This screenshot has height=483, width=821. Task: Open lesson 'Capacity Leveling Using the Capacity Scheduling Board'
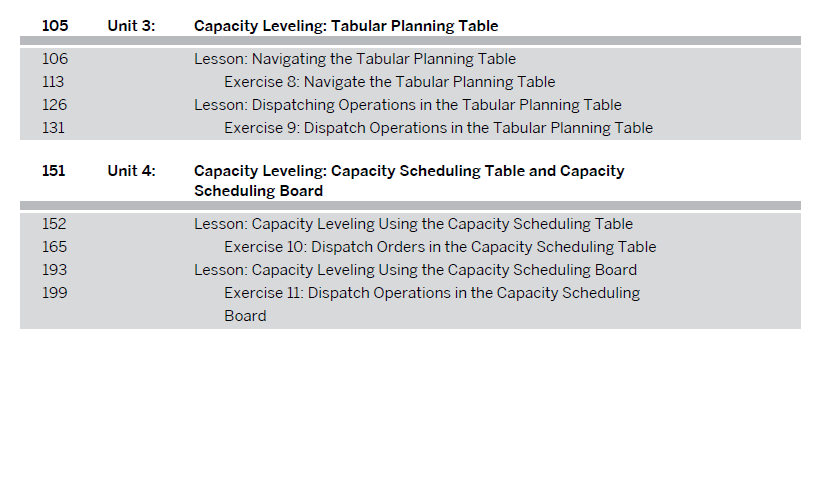[x=415, y=270]
